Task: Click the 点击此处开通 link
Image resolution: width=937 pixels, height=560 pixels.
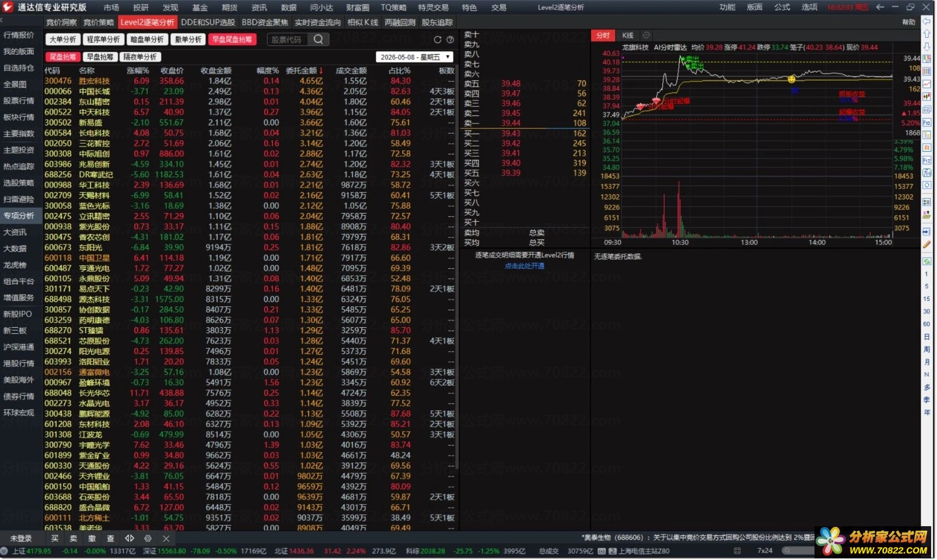Action: 525,266
